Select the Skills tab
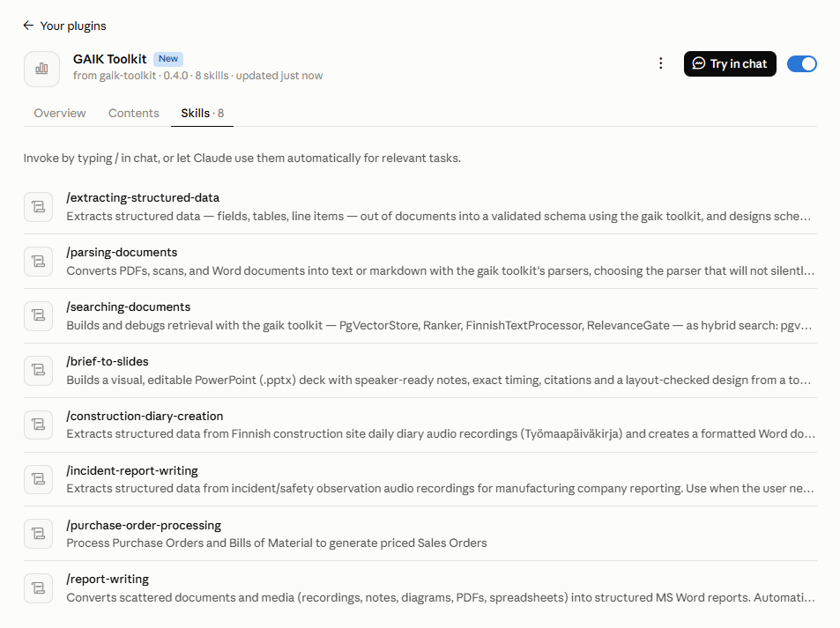The width and height of the screenshot is (840, 628). coord(202,113)
